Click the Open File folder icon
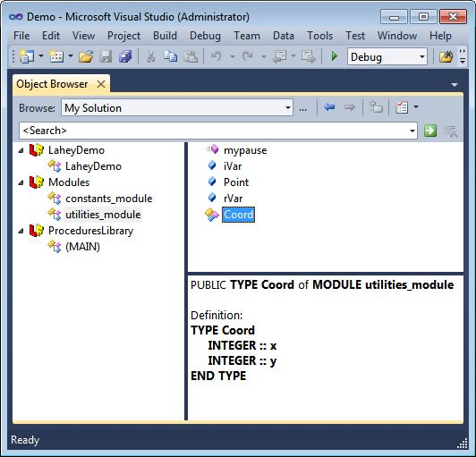476x457 pixels. pyautogui.click(x=86, y=56)
